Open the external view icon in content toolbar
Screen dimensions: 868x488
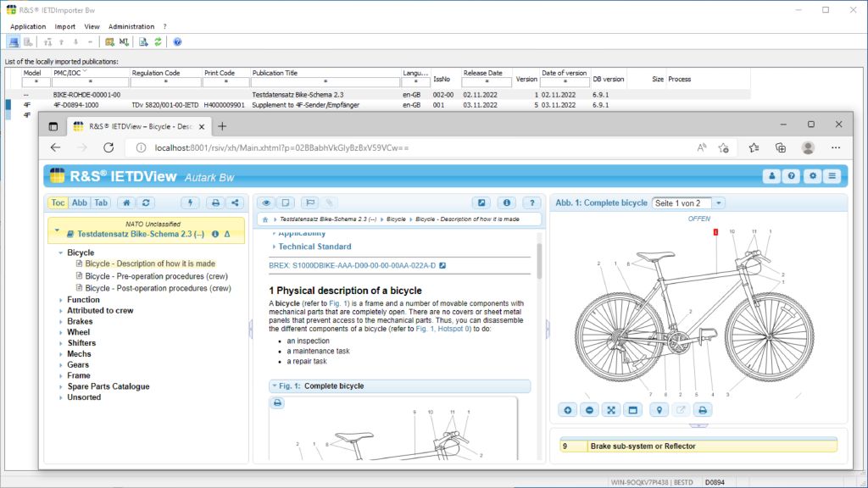(x=481, y=203)
